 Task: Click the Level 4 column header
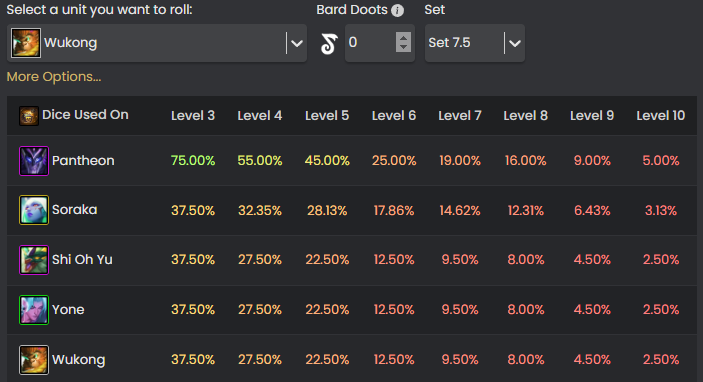click(260, 116)
